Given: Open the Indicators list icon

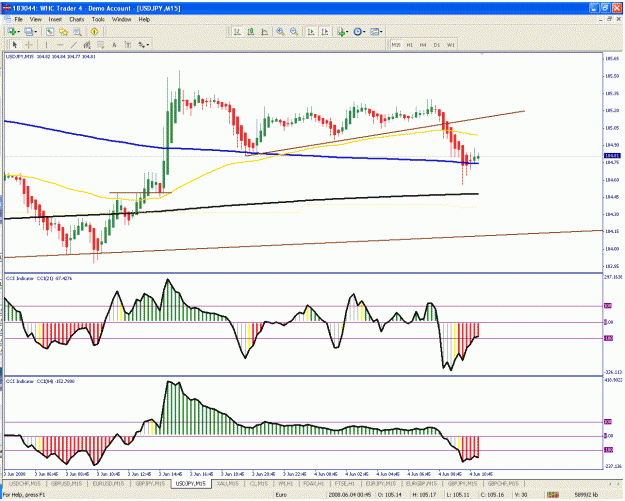Looking at the screenshot, I should click(x=341, y=31).
